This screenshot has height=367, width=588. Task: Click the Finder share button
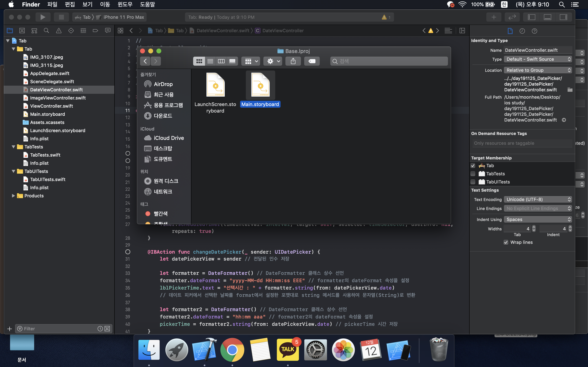tap(293, 61)
